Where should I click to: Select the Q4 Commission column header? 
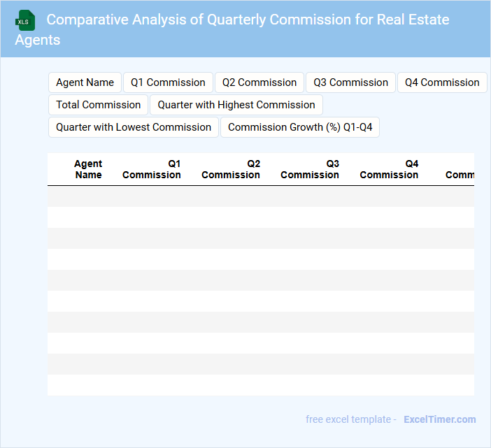pyautogui.click(x=389, y=169)
